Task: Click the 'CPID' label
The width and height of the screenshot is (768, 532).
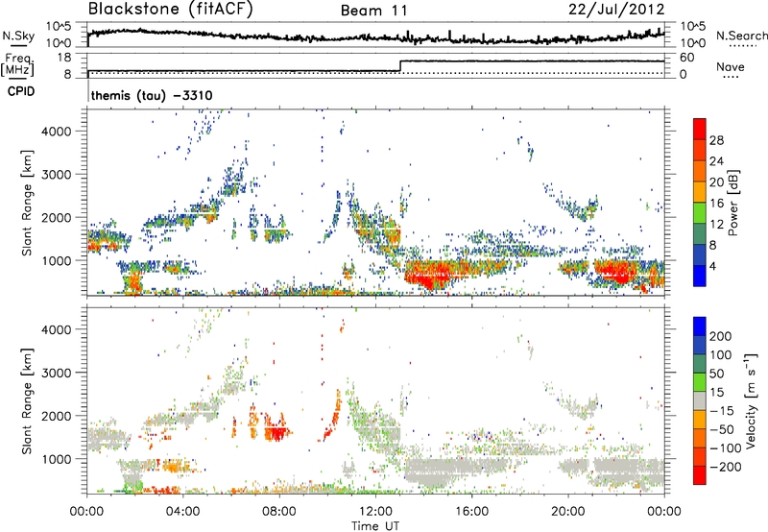Action: pyautogui.click(x=21, y=91)
